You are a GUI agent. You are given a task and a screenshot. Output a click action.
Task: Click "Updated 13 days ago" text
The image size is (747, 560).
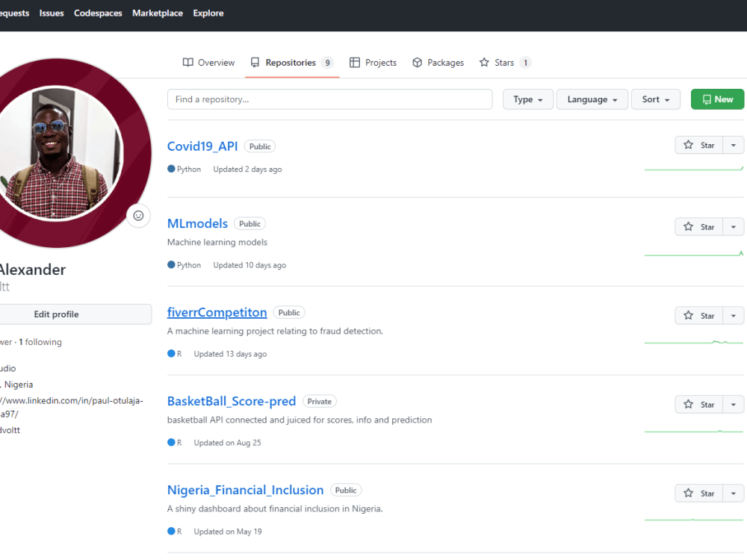click(x=230, y=354)
